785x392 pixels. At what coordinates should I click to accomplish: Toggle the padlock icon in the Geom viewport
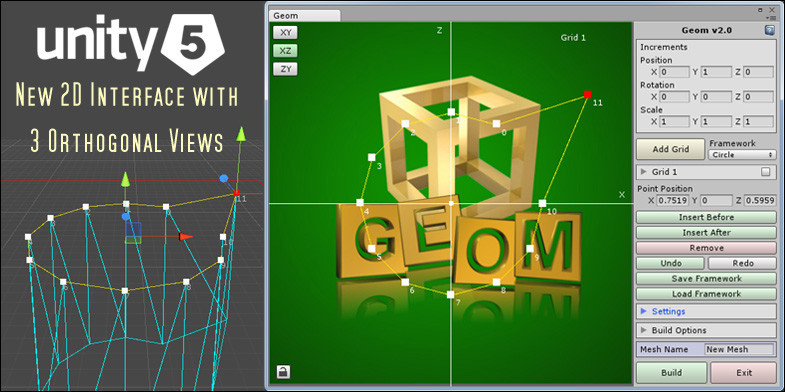pos(283,372)
